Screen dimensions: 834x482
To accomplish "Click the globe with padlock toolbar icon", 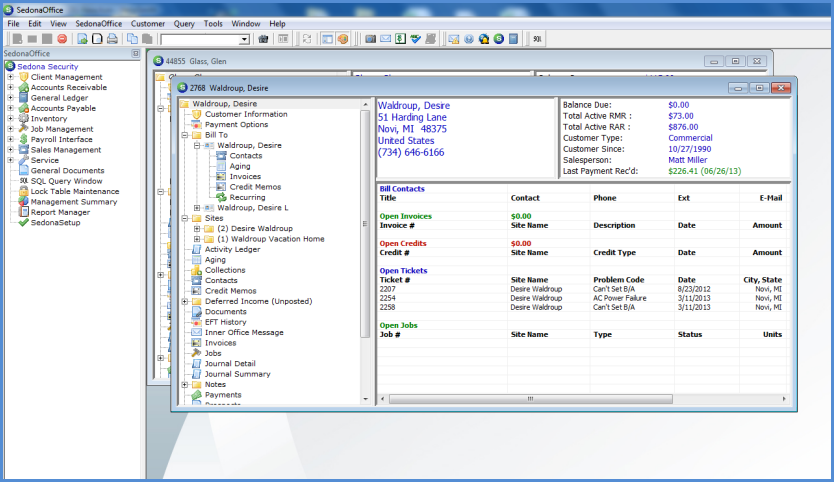I will 483,39.
